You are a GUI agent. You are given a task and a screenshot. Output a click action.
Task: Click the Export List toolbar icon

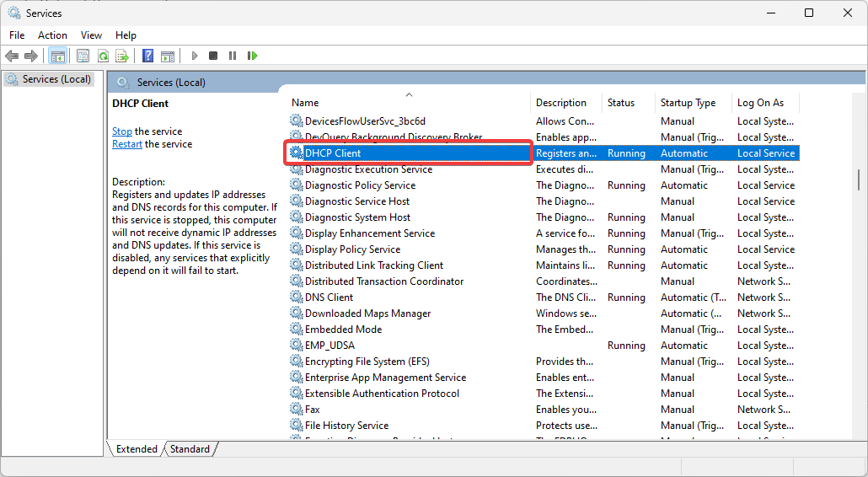click(122, 56)
